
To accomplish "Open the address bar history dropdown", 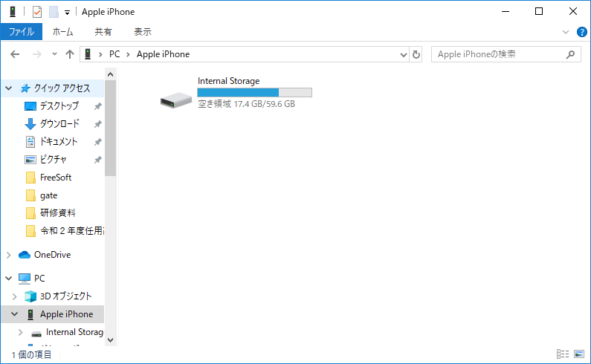I will [404, 55].
